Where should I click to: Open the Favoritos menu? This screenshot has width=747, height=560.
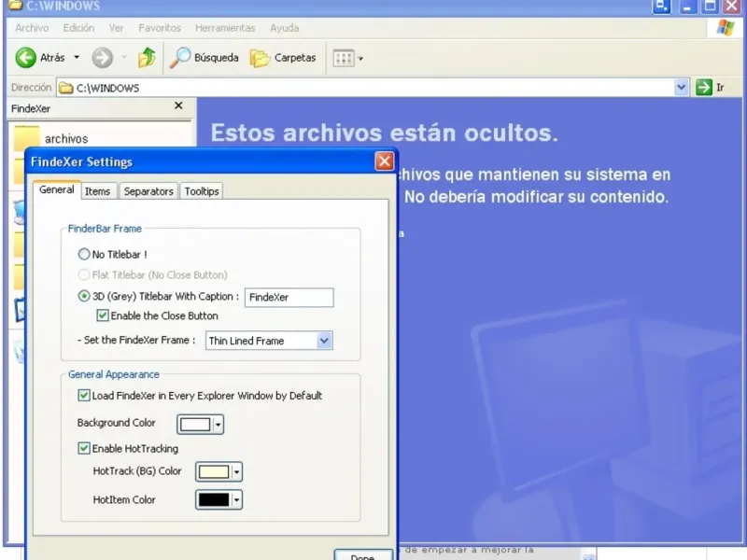tap(160, 28)
